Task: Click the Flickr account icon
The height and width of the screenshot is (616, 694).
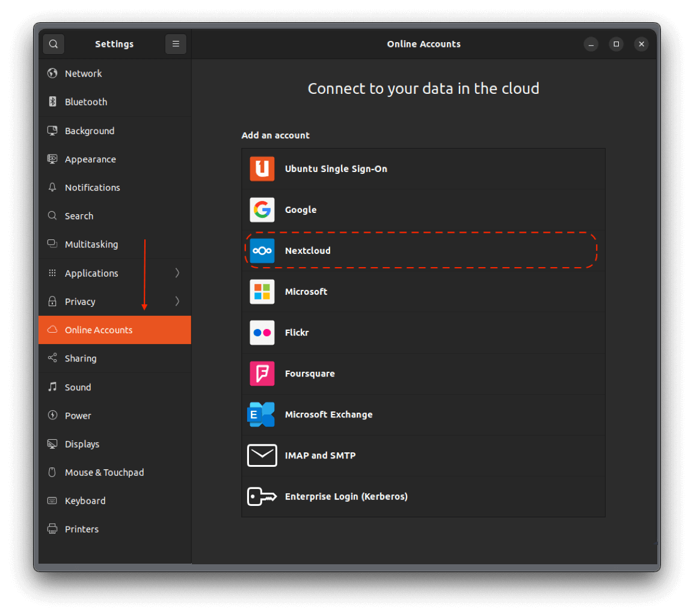Action: (262, 332)
